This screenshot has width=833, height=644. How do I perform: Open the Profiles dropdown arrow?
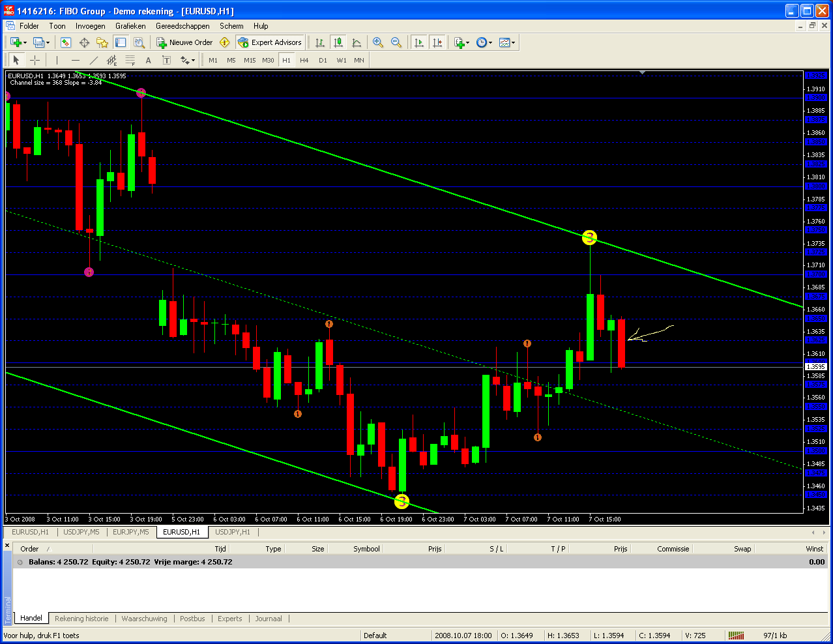coord(48,43)
